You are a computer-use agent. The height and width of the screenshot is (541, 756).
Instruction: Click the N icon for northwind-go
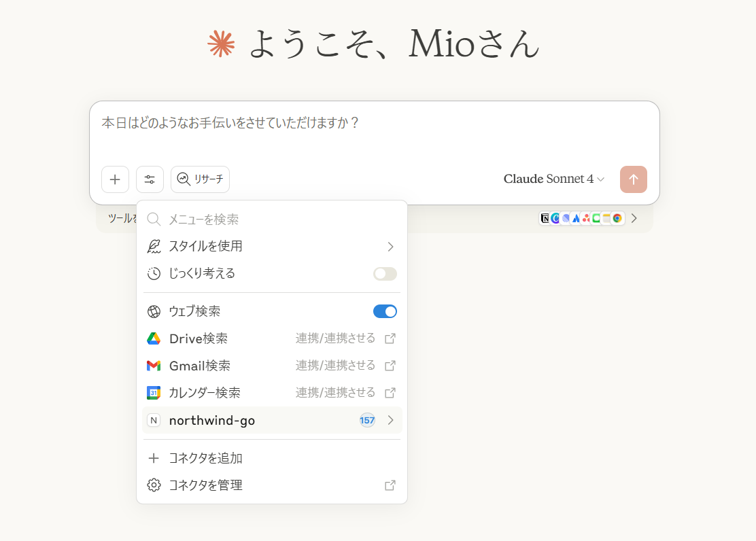(x=154, y=421)
